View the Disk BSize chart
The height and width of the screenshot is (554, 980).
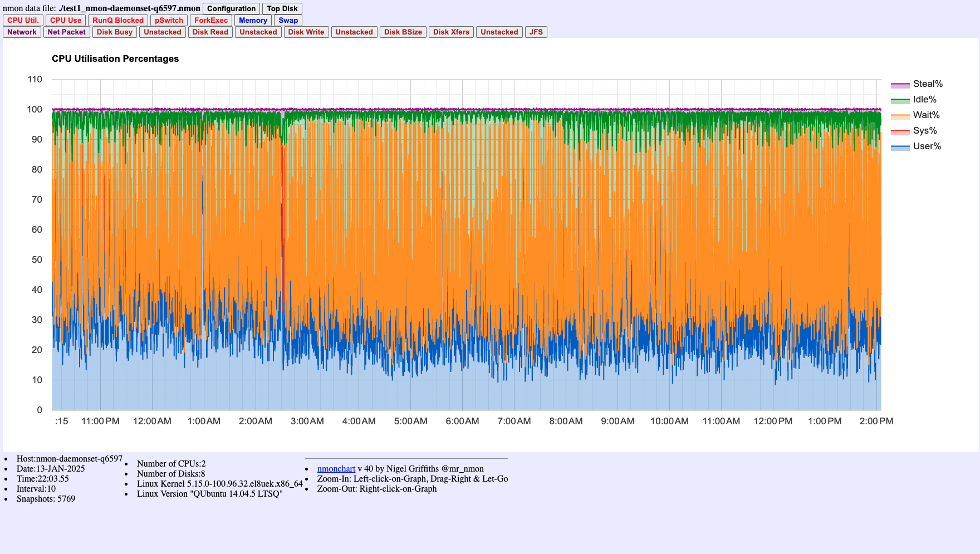pos(403,32)
